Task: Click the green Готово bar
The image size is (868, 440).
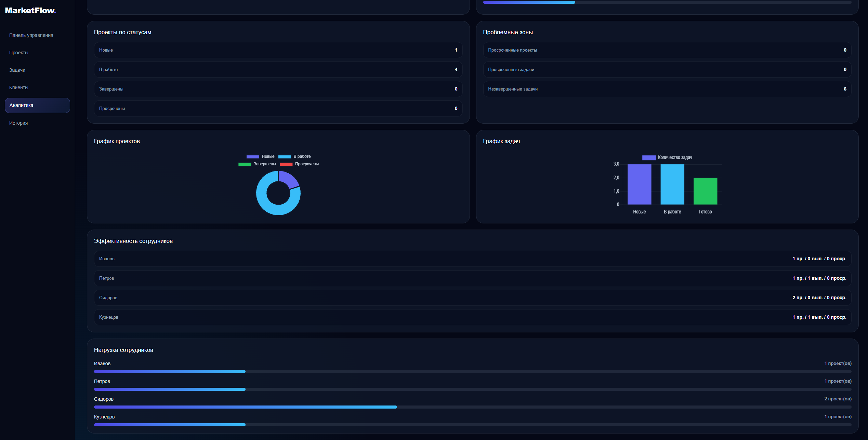Action: pyautogui.click(x=705, y=191)
